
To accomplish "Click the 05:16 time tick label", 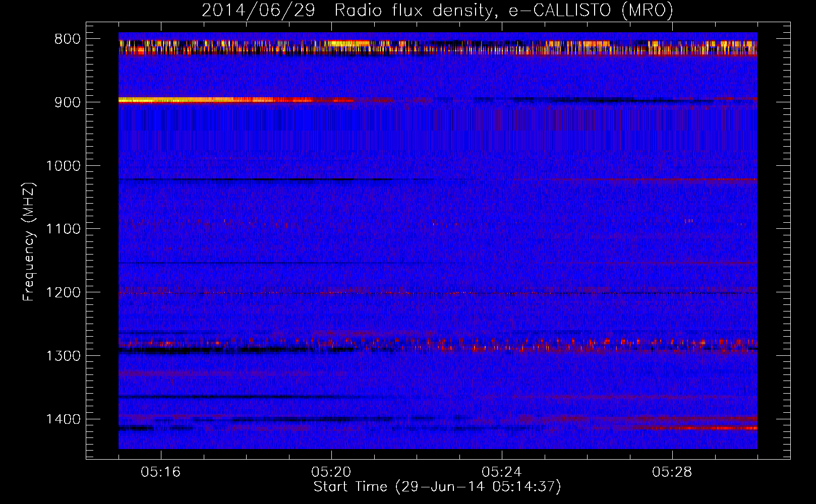I will click(x=161, y=472).
